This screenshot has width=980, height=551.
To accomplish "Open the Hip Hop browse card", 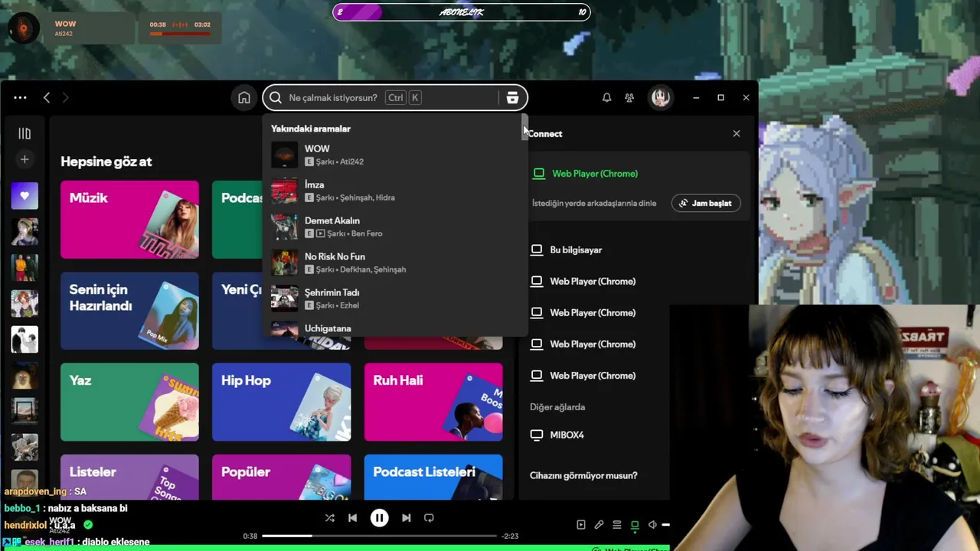I will point(281,402).
